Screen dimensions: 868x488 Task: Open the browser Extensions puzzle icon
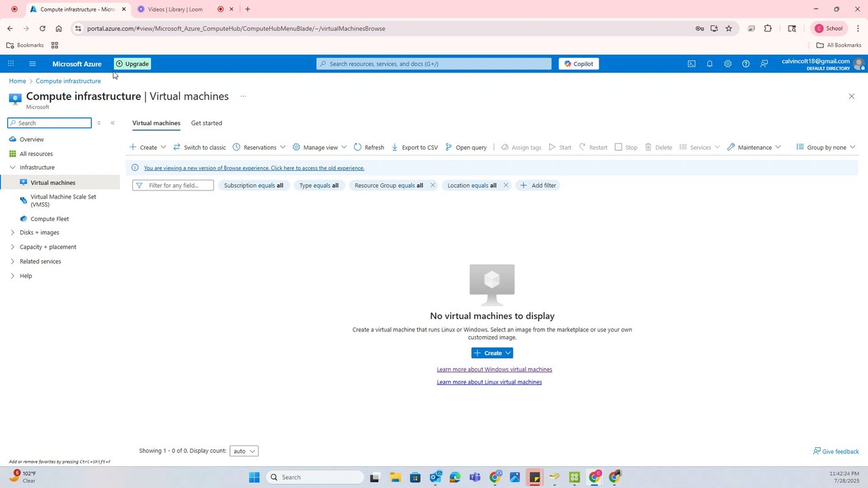click(768, 28)
